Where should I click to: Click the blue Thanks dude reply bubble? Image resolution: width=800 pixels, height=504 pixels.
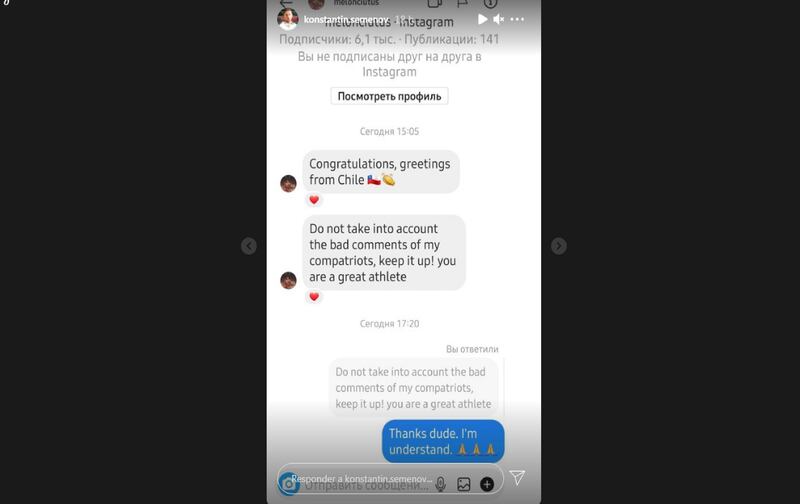click(443, 441)
